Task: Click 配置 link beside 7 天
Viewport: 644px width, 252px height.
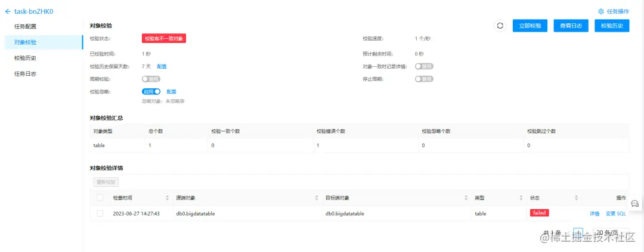Action: click(162, 67)
